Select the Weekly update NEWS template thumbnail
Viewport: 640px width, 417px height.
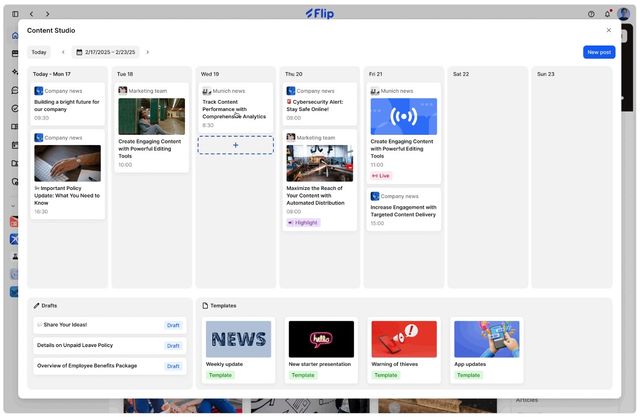tap(238, 339)
